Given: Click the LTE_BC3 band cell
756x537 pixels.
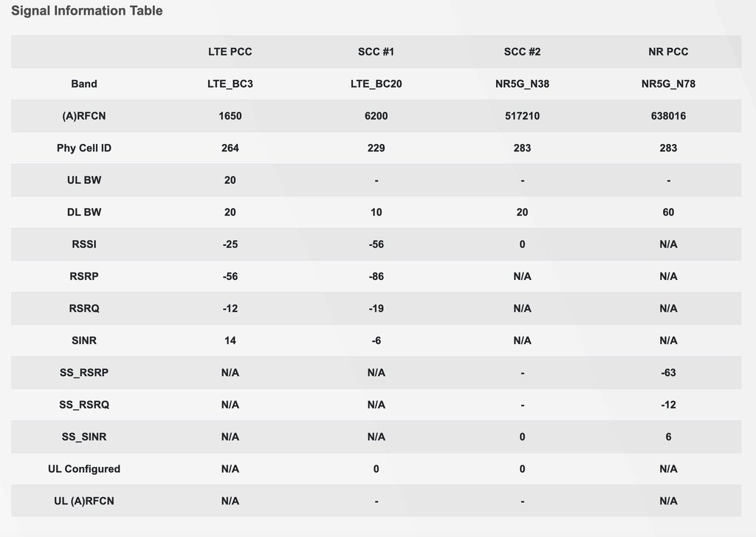Looking at the screenshot, I should coord(230,83).
